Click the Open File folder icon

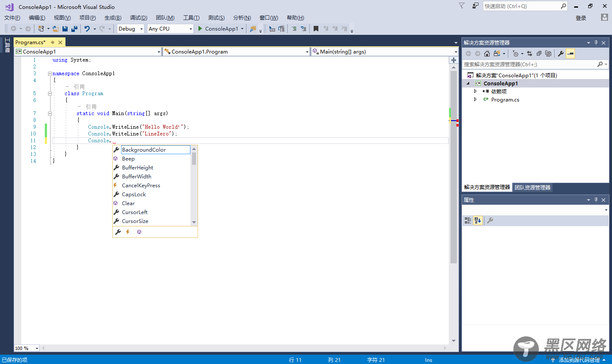(55, 29)
